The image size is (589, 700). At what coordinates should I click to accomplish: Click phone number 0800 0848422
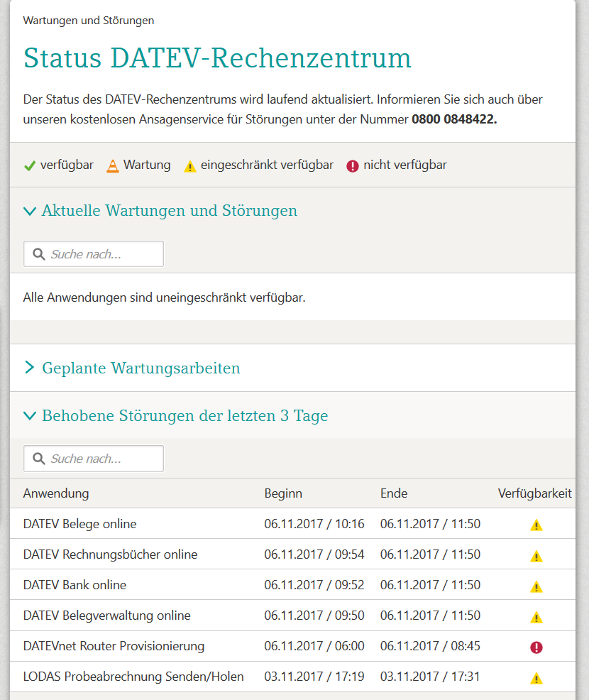coord(454,119)
